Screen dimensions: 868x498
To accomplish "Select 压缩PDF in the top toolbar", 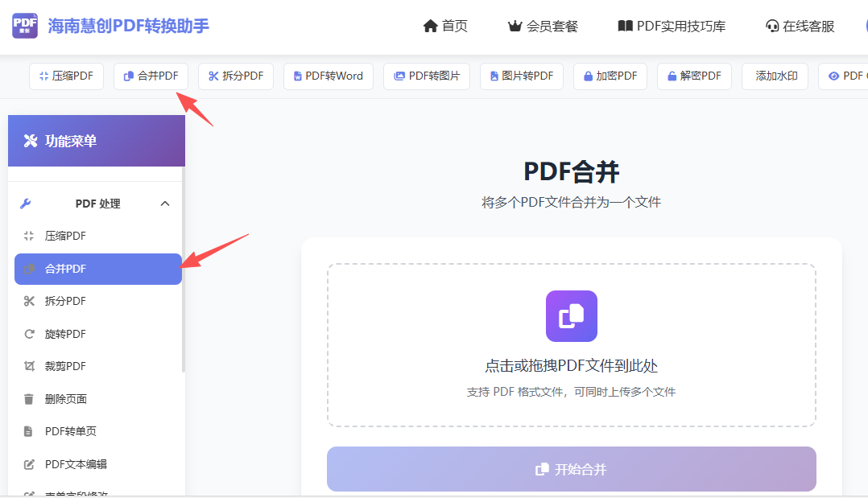I will [x=66, y=76].
